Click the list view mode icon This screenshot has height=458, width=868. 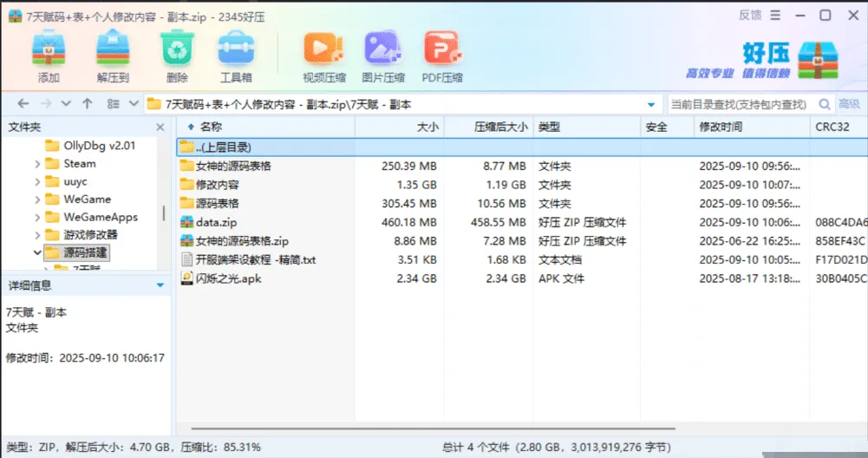[x=113, y=103]
